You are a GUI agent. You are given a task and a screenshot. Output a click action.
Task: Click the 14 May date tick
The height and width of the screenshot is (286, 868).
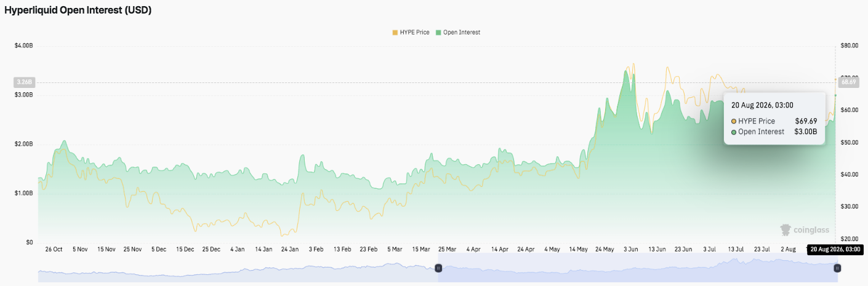(x=579, y=249)
